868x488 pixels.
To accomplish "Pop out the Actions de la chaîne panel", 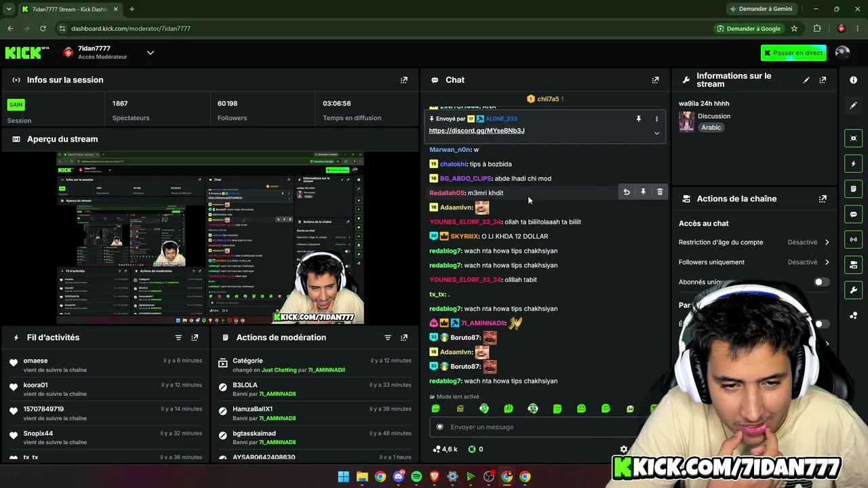I will coord(823,199).
